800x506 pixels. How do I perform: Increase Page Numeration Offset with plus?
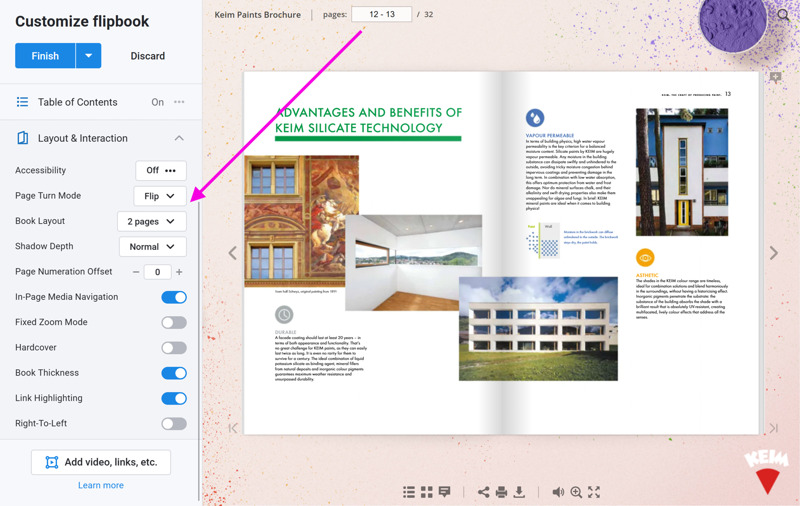pyautogui.click(x=179, y=272)
